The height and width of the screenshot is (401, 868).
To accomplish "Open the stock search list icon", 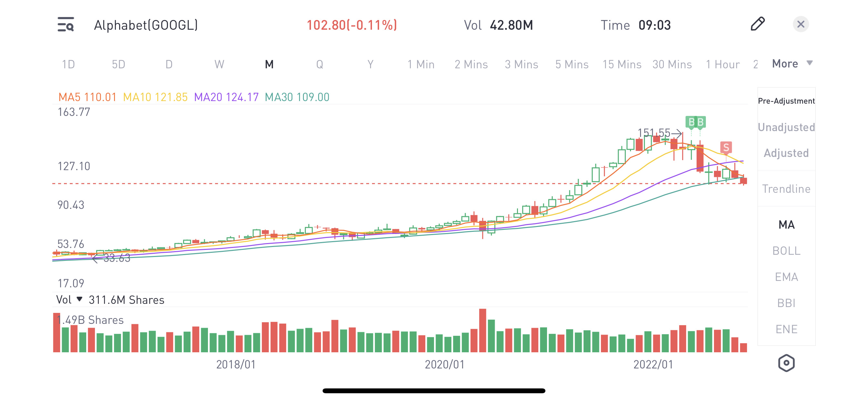I will (66, 25).
